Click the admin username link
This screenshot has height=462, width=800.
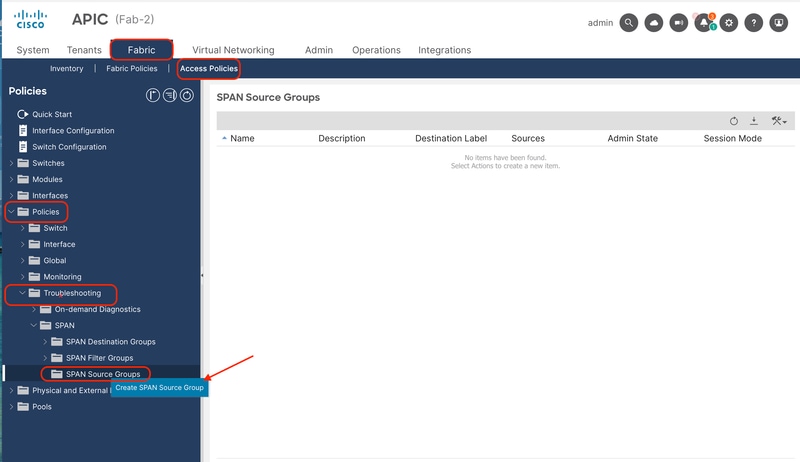pos(600,23)
